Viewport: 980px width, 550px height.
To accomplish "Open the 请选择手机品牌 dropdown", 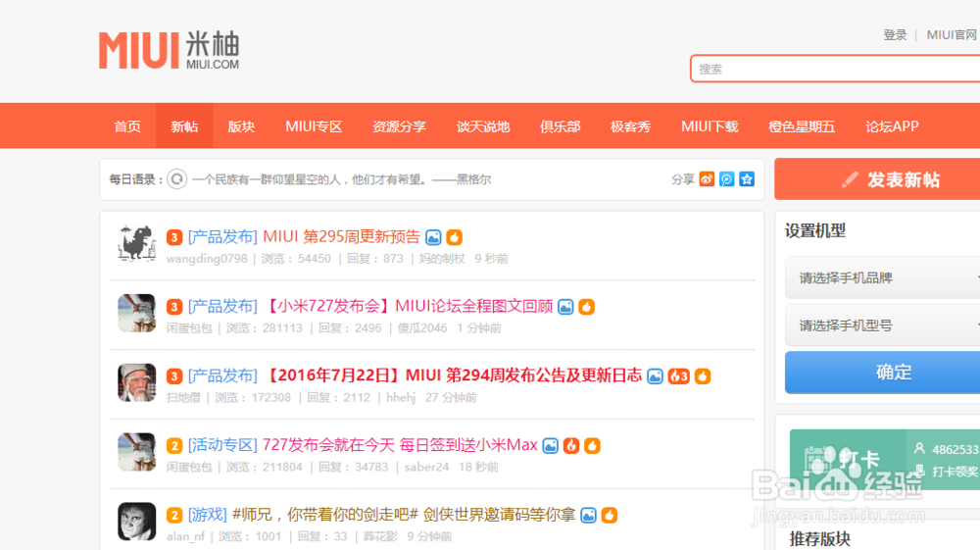I will pos(883,277).
